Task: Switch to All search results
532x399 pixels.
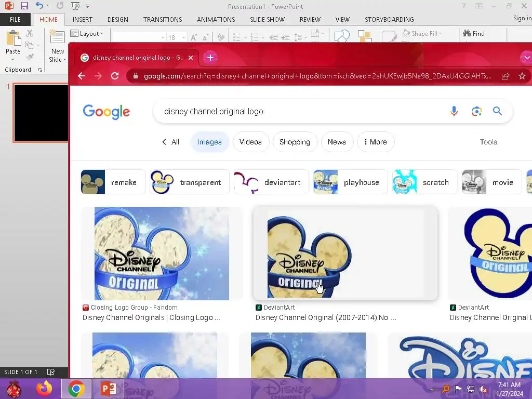Action: click(x=170, y=142)
